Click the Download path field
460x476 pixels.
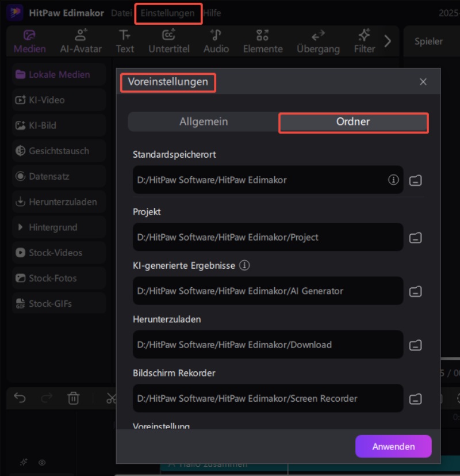[x=268, y=345]
